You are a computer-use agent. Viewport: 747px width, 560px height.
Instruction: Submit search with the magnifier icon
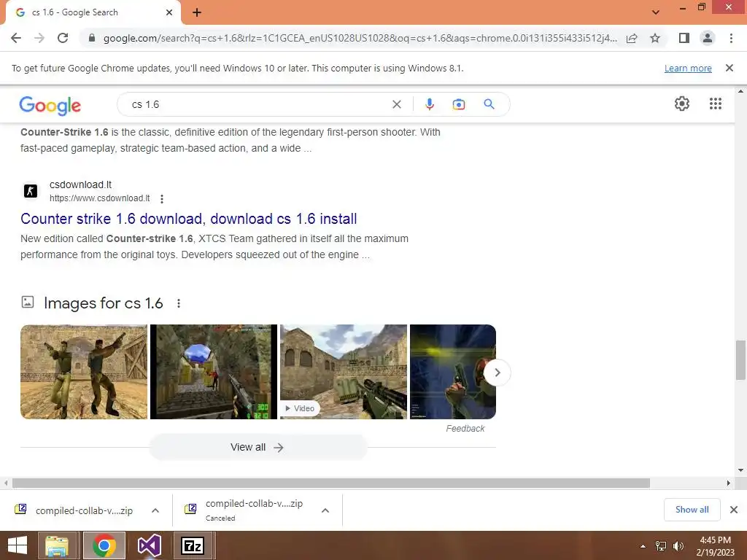tap(489, 104)
